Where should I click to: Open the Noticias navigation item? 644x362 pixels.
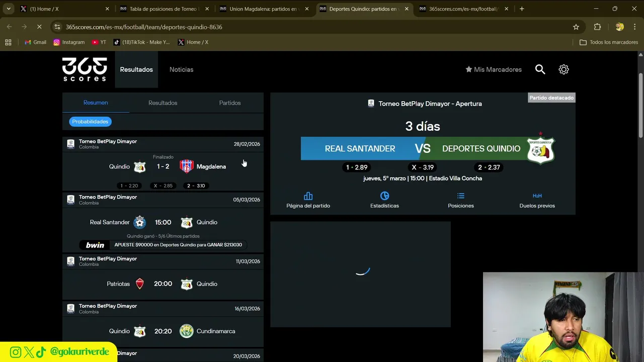[181, 69]
